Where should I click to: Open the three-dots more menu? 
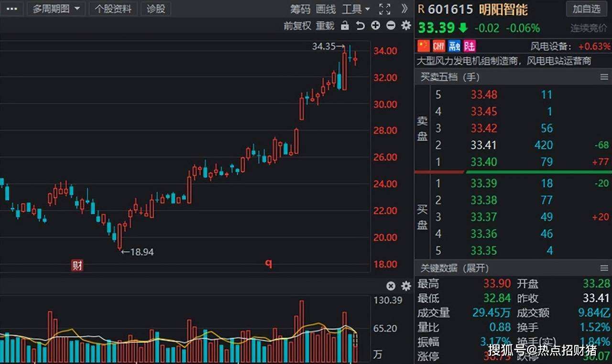click(11, 9)
